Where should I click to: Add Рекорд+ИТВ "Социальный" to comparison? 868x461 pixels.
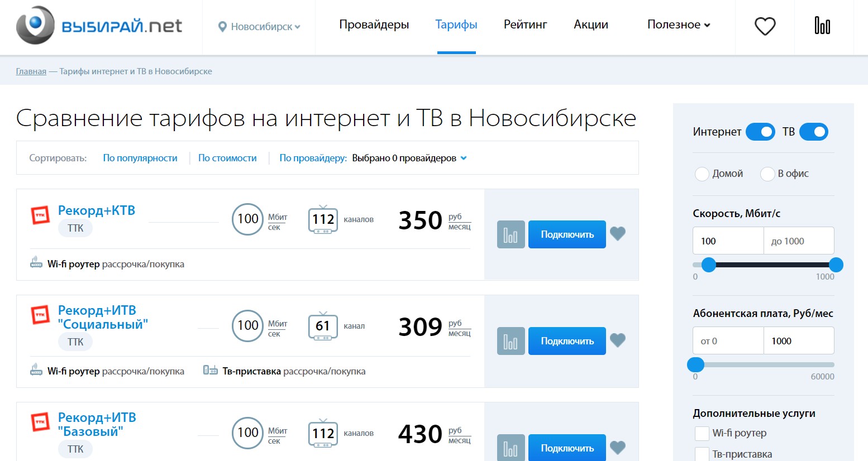511,341
